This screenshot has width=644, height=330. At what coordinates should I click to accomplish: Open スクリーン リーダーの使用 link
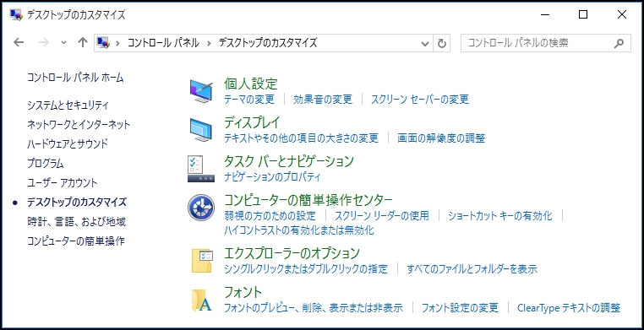[x=381, y=215]
